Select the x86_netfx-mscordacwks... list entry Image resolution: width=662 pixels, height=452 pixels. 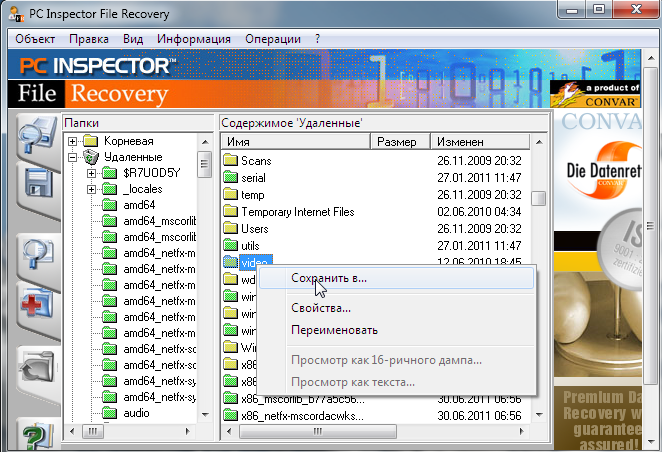[302, 416]
